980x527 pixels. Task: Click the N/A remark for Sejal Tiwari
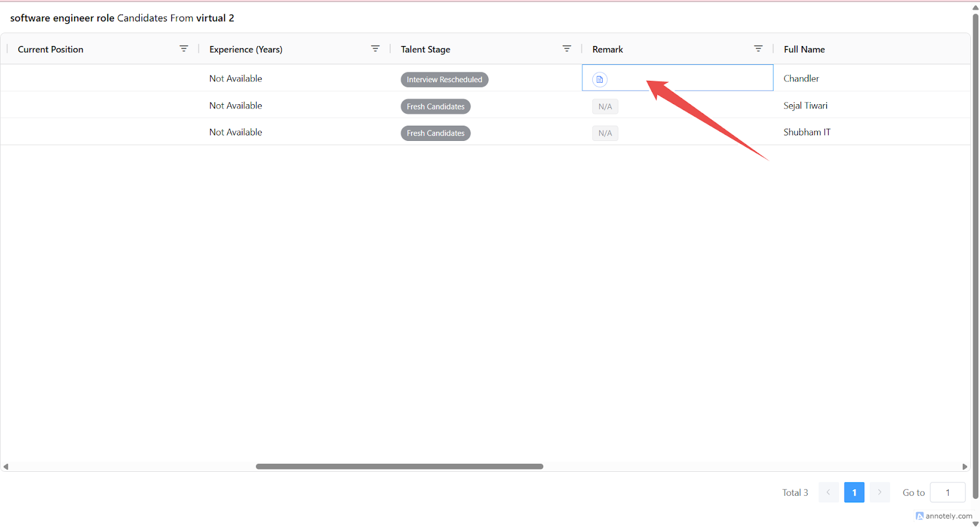pyautogui.click(x=605, y=106)
